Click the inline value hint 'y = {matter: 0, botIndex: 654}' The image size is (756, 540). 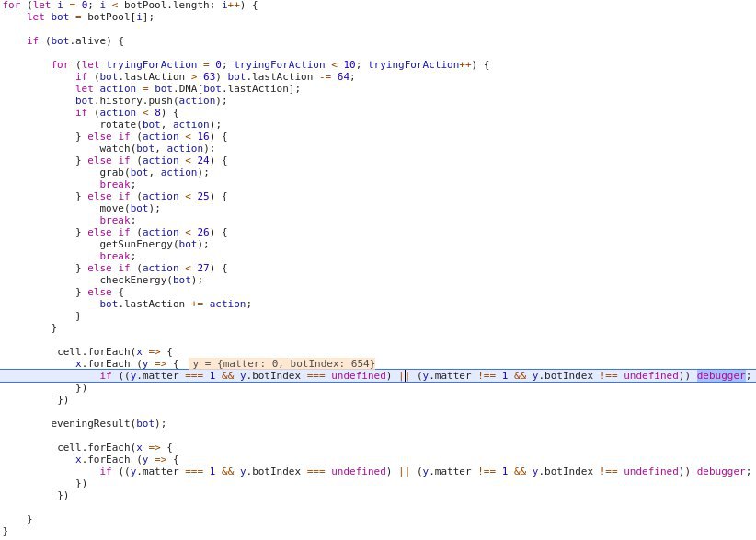pos(282,363)
